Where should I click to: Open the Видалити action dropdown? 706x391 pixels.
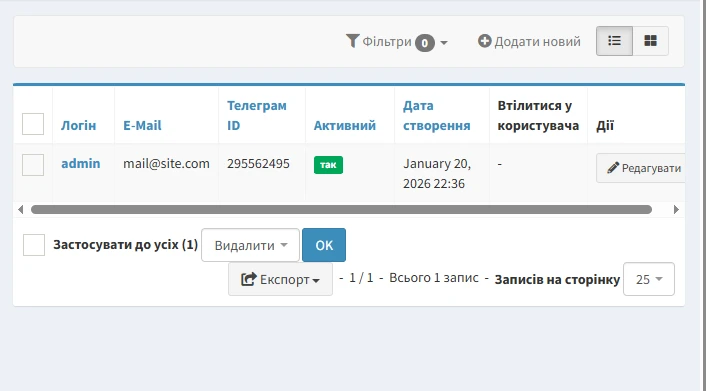coord(250,245)
